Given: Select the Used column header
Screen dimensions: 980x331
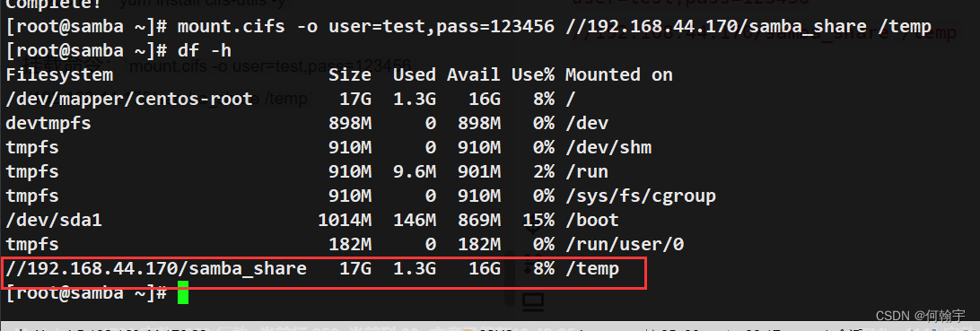Looking at the screenshot, I should click(415, 75).
